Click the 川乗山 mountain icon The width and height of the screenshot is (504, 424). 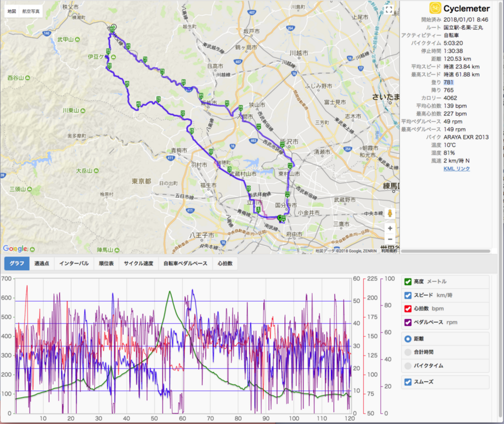(83, 110)
